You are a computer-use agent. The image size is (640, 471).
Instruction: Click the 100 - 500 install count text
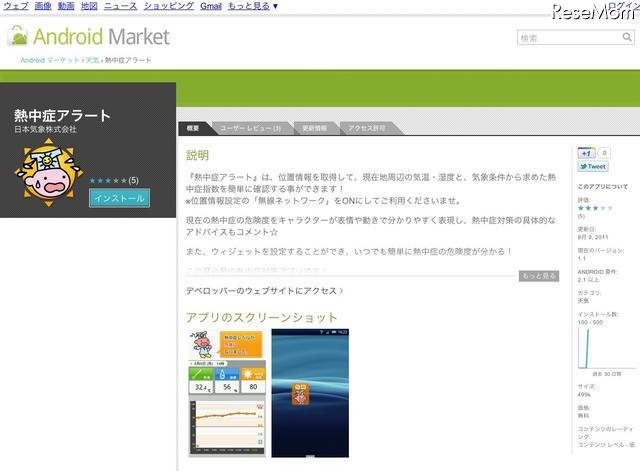point(590,322)
